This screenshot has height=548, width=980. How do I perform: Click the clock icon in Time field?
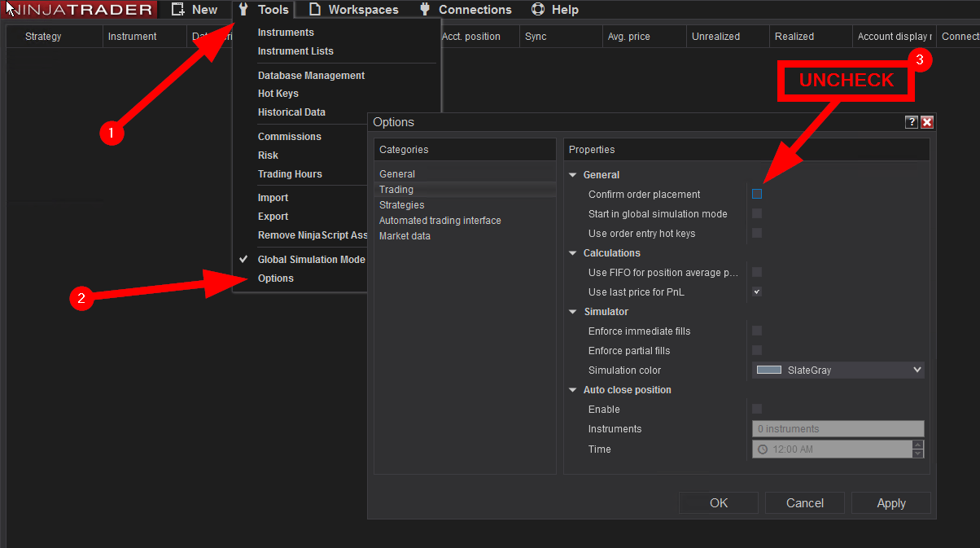coord(763,449)
